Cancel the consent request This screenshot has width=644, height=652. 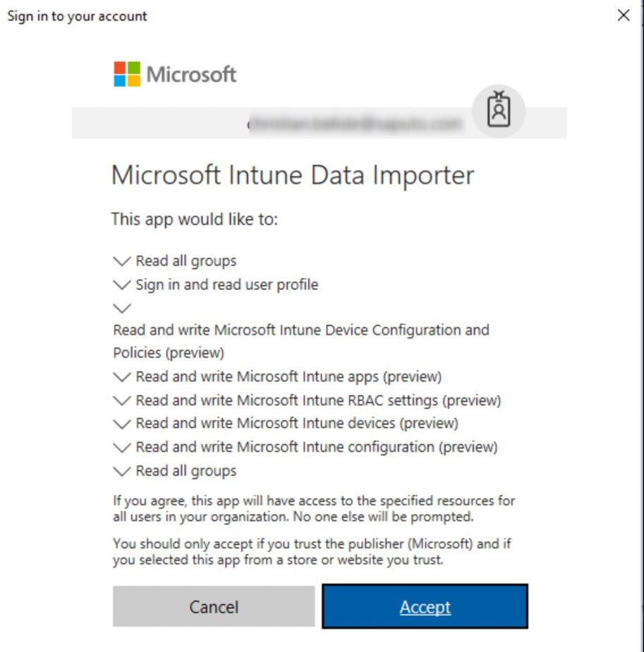[214, 606]
